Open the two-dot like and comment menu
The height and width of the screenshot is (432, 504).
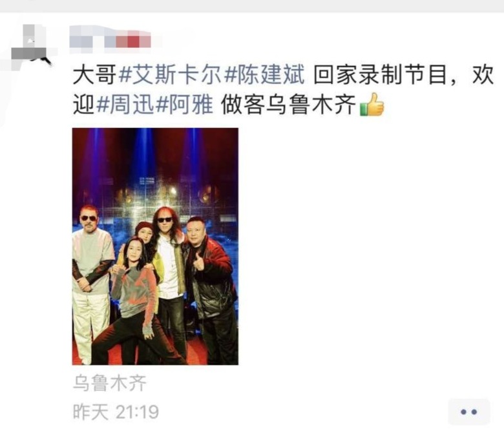468,411
